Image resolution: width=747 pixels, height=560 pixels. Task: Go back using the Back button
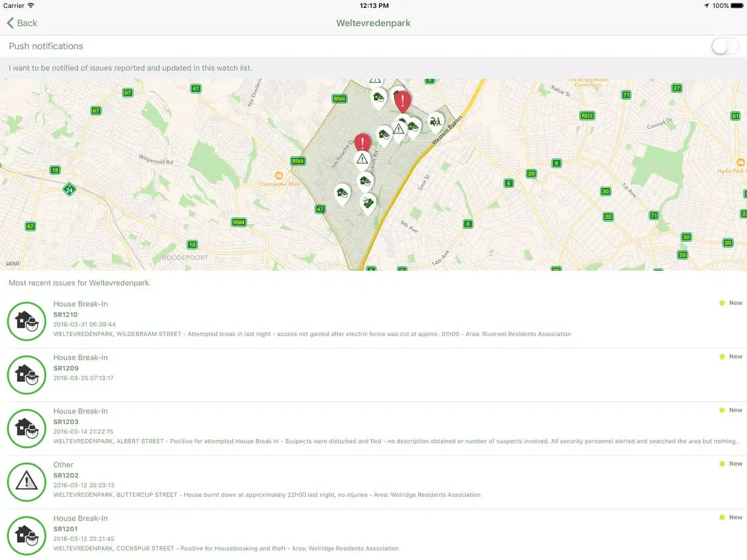(22, 23)
